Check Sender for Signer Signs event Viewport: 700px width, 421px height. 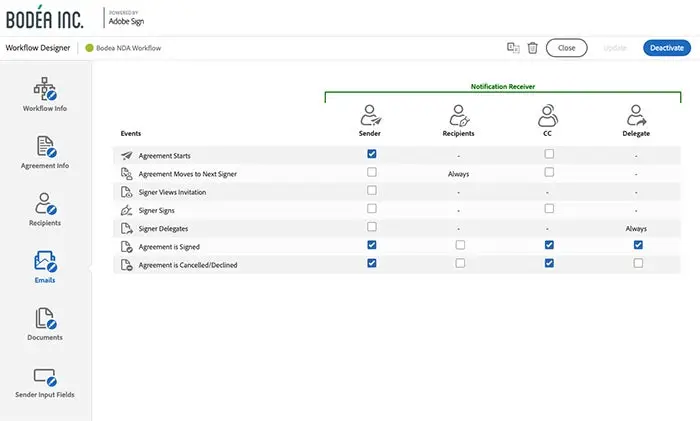click(x=372, y=208)
